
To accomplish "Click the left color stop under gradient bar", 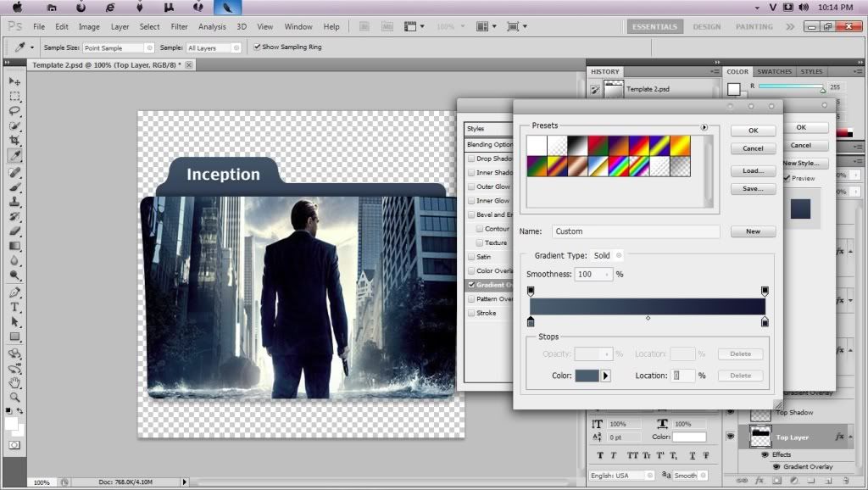I will [531, 321].
